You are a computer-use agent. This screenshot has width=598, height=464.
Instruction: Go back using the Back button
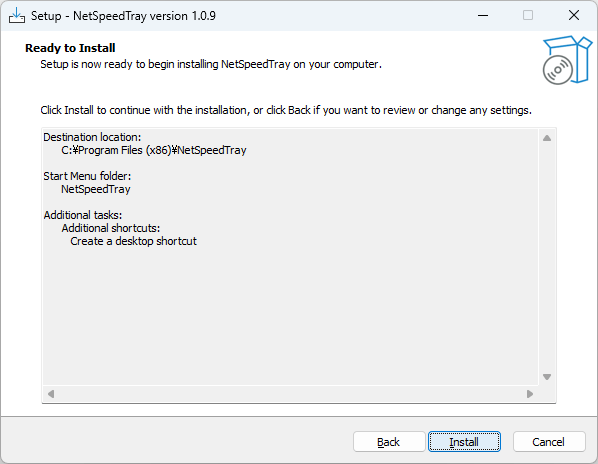(x=389, y=442)
